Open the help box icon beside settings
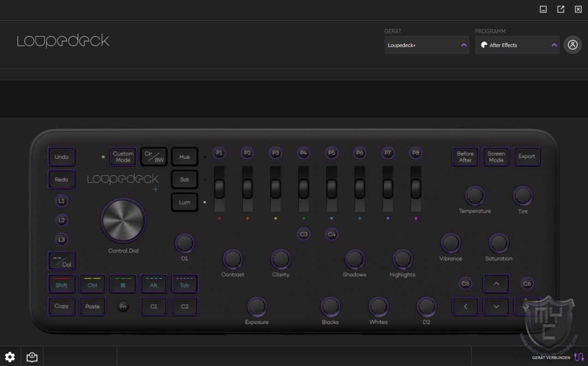Screen dimensions: 588x366 pyautogui.click(x=32, y=357)
